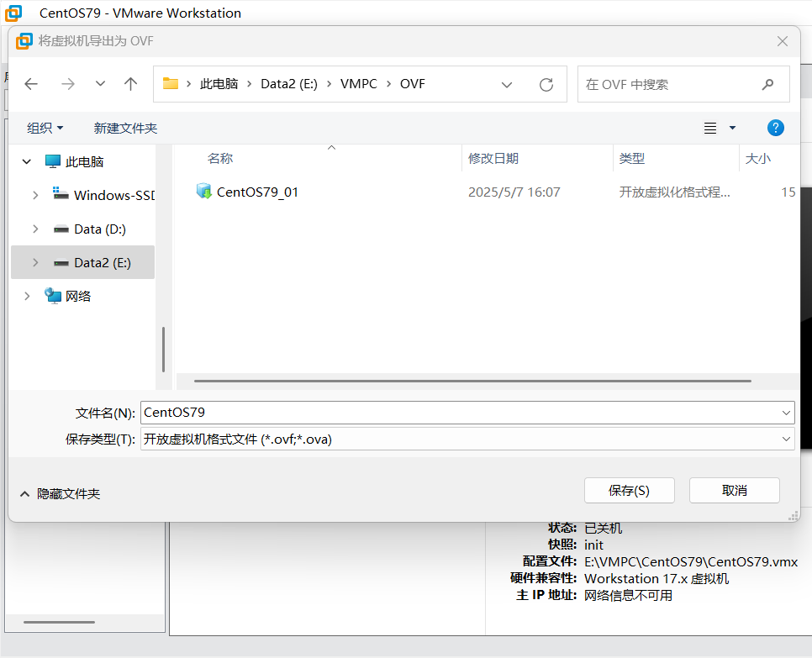Select '此电脑' in the address path
The image size is (812, 658).
pyautogui.click(x=219, y=84)
